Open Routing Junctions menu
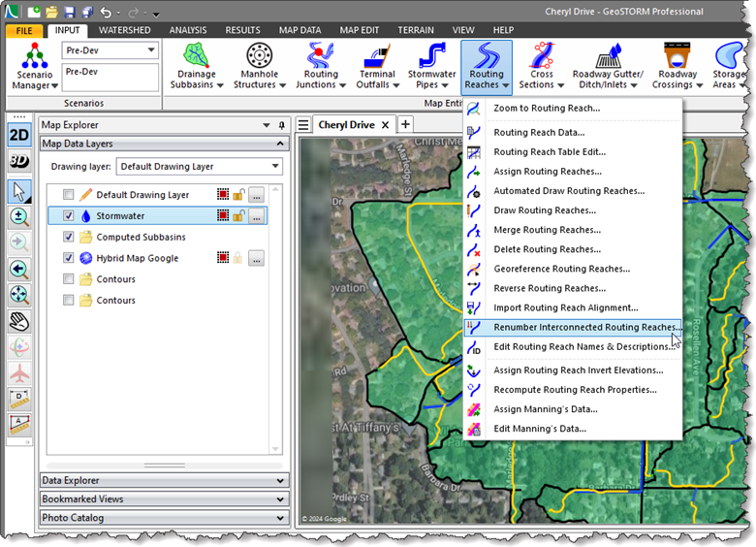Image resolution: width=756 pixels, height=547 pixels. (x=321, y=66)
